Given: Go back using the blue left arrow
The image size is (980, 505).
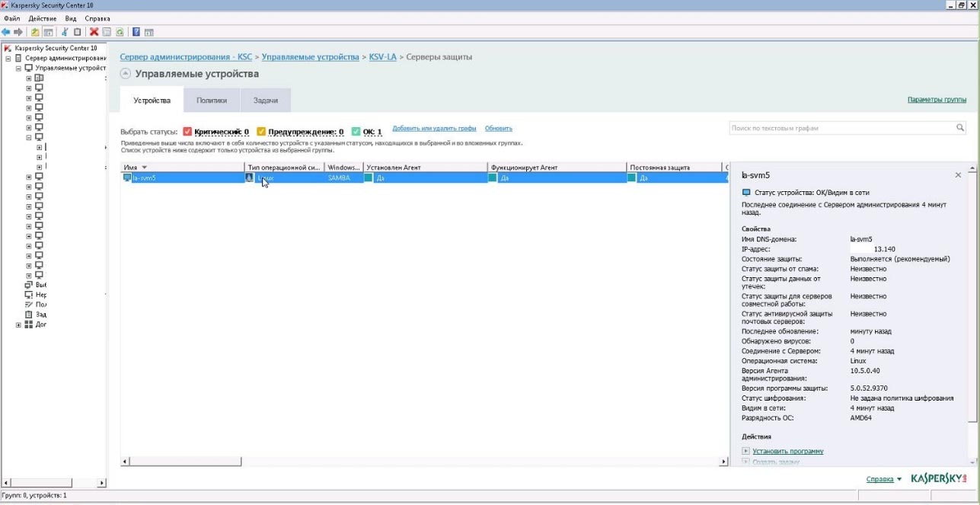Looking at the screenshot, I should (x=6, y=32).
